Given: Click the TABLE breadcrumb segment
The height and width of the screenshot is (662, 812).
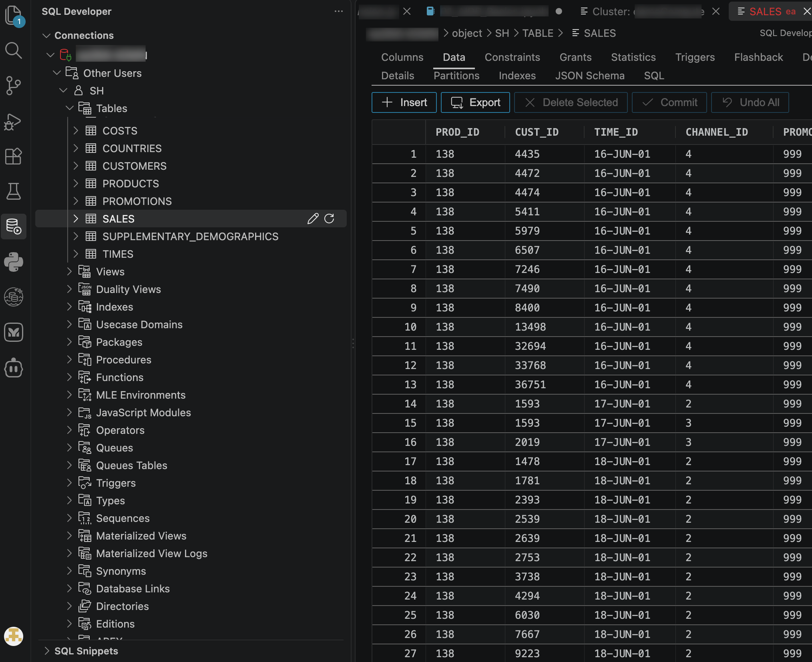Looking at the screenshot, I should point(538,33).
